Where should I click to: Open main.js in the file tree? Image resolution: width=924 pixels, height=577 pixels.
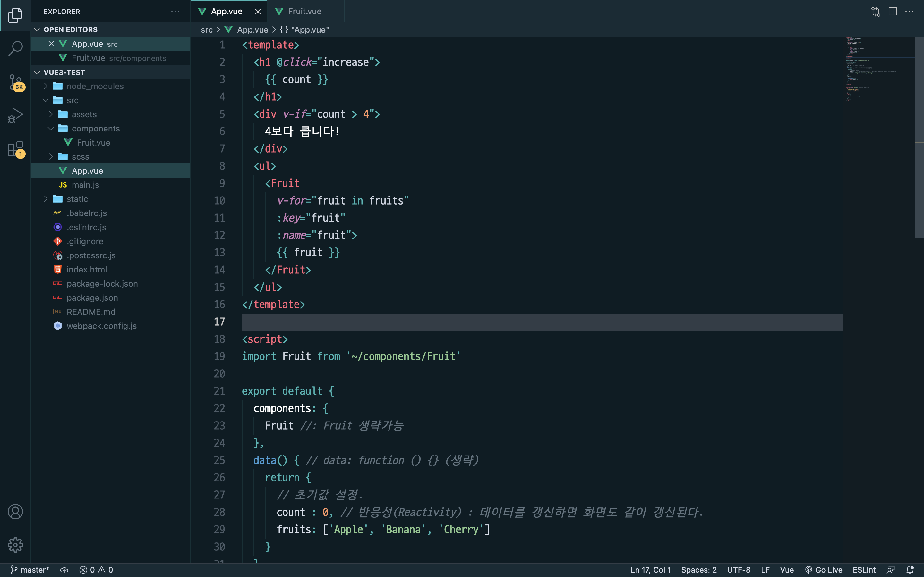tap(85, 185)
